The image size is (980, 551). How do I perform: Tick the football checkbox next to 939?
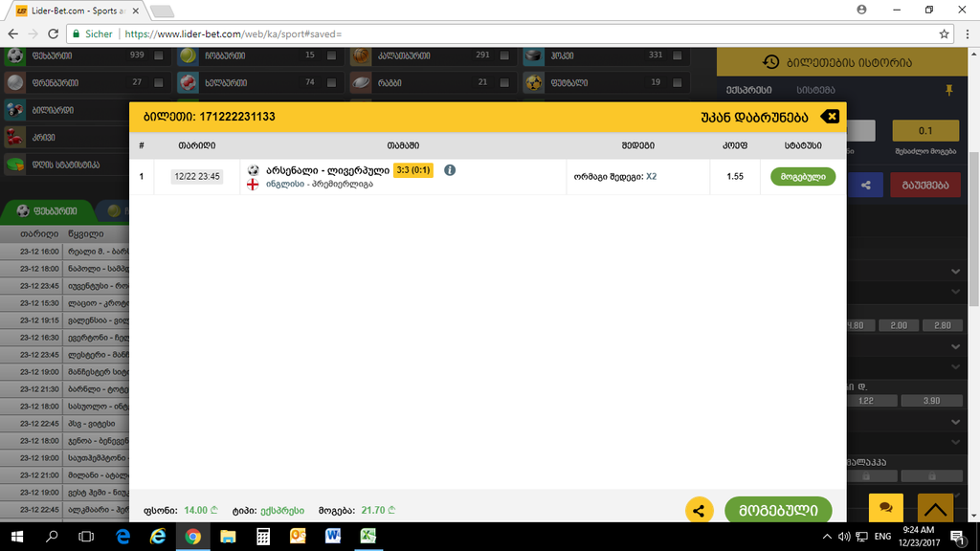tap(159, 55)
